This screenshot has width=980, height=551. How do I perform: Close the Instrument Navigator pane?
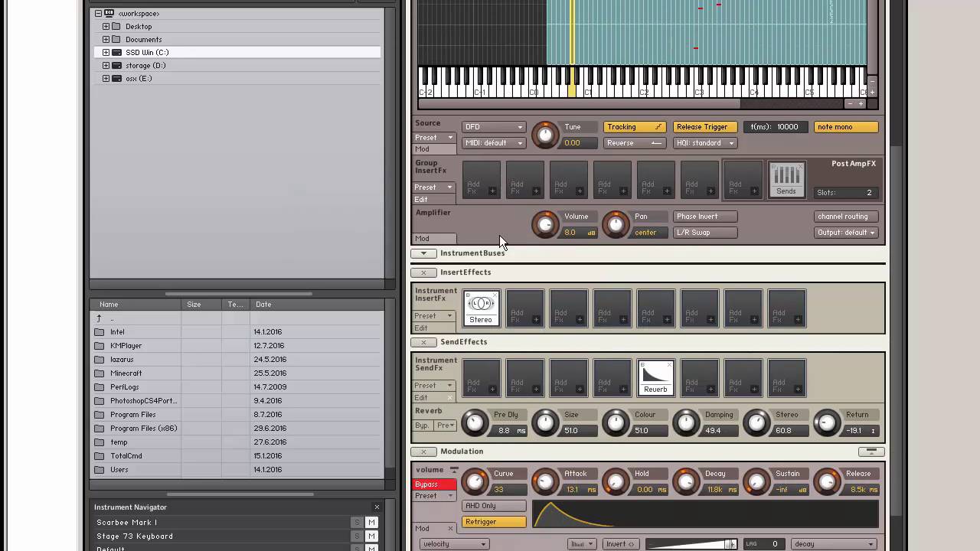pos(377,507)
